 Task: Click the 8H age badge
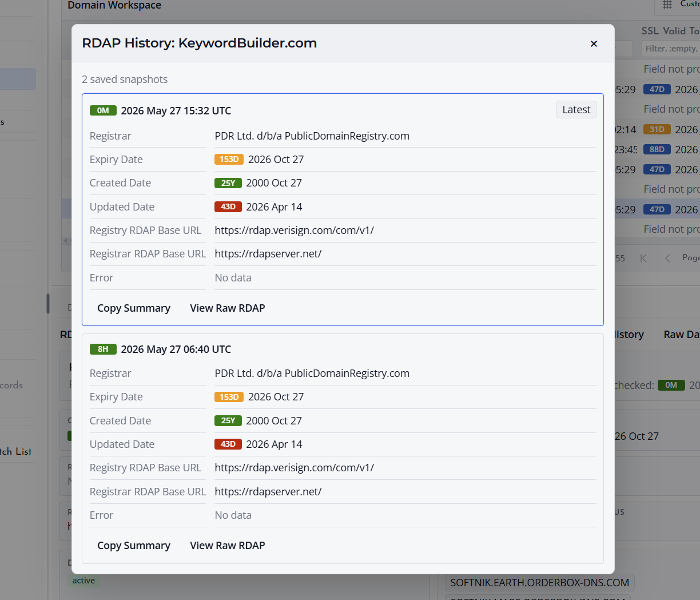[103, 349]
